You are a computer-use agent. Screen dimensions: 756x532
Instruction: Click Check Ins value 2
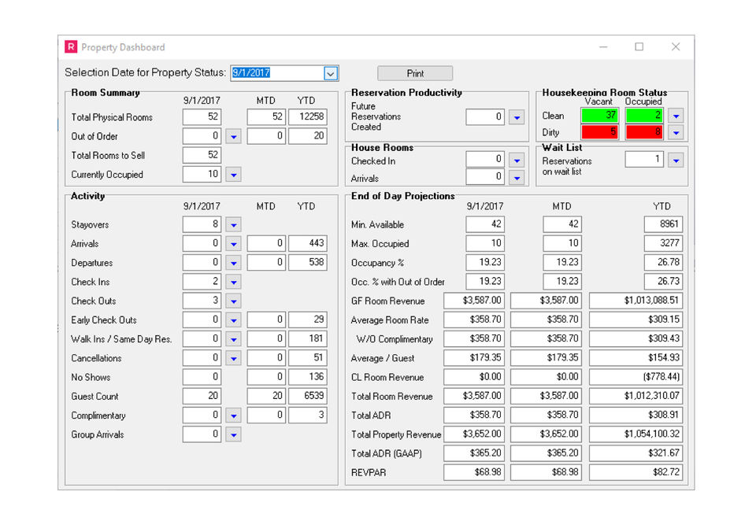tap(202, 282)
